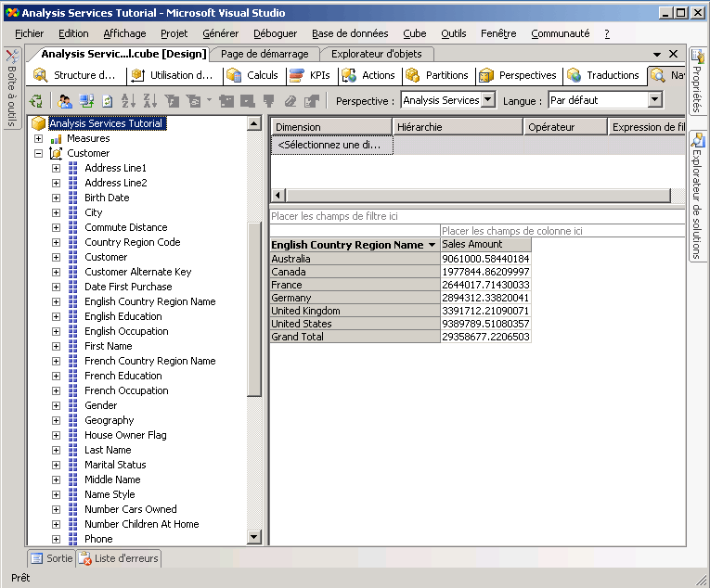Select Number Cars Owned tree item
Screen dimensions: 710x588
pos(131,509)
